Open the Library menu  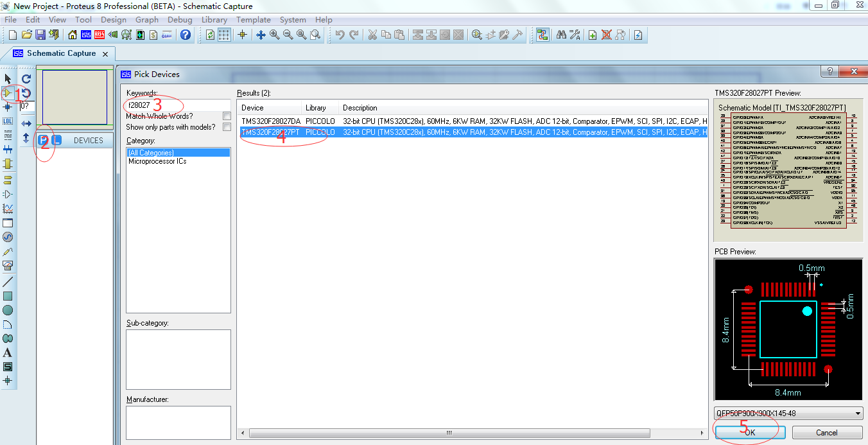pyautogui.click(x=214, y=19)
